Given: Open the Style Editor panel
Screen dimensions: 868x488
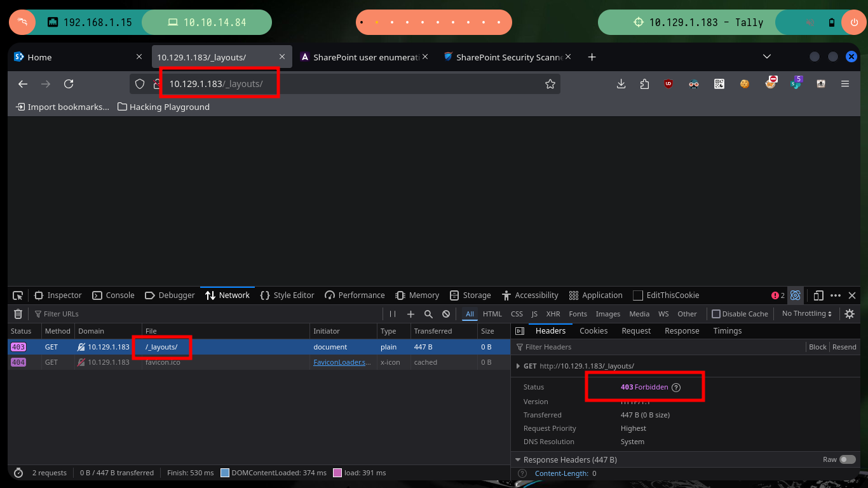Looking at the screenshot, I should click(287, 295).
